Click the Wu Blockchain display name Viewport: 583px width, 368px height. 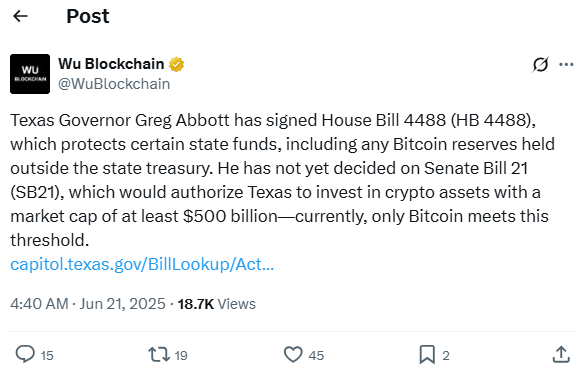(x=111, y=64)
